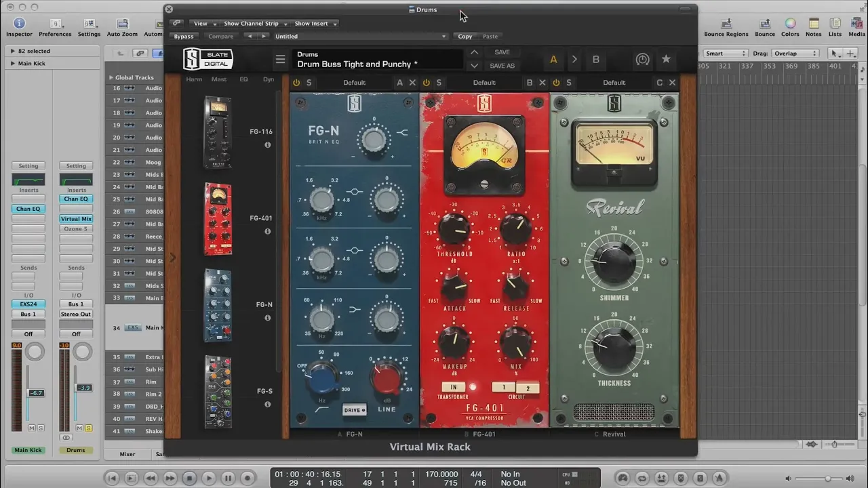Image resolution: width=868 pixels, height=488 pixels.
Task: Select the A comparison setting
Action: (x=553, y=60)
